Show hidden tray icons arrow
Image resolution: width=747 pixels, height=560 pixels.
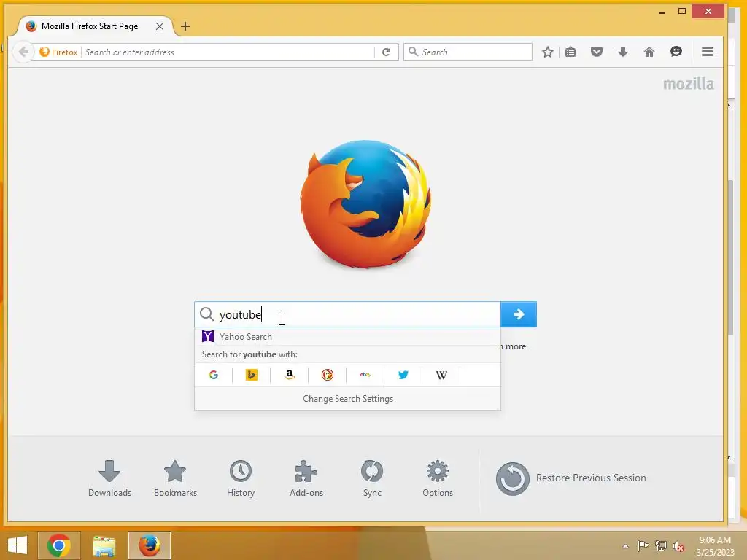tap(625, 546)
